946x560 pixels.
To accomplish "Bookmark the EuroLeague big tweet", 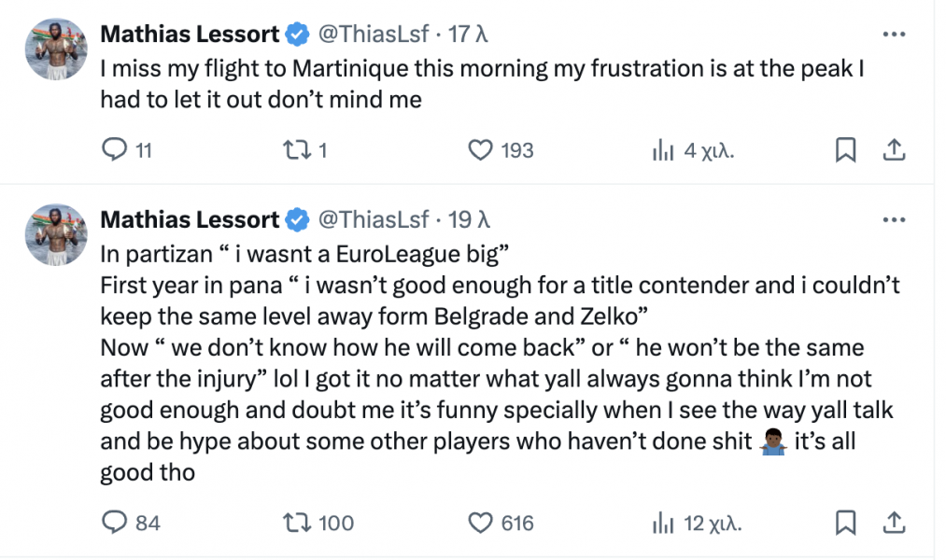I will 845,523.
